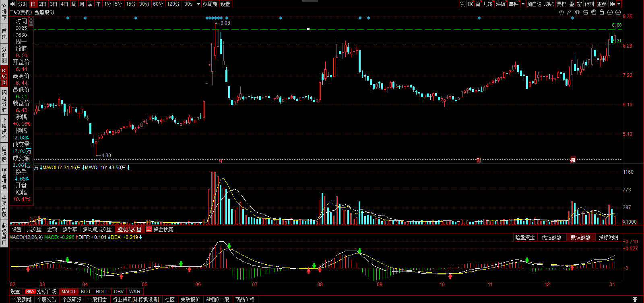644x303 pixels.
Task: Open the 首页 home sidebar item
Action: point(4,33)
